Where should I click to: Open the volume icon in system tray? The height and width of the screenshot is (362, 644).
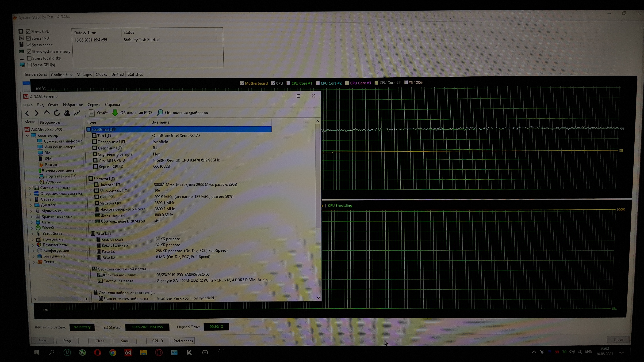coord(572,352)
